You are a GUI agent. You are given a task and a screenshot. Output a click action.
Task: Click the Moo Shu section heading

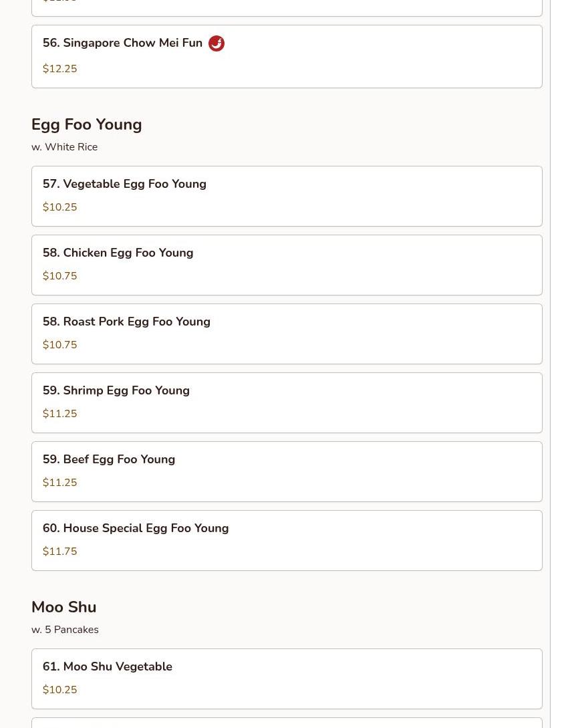click(64, 607)
